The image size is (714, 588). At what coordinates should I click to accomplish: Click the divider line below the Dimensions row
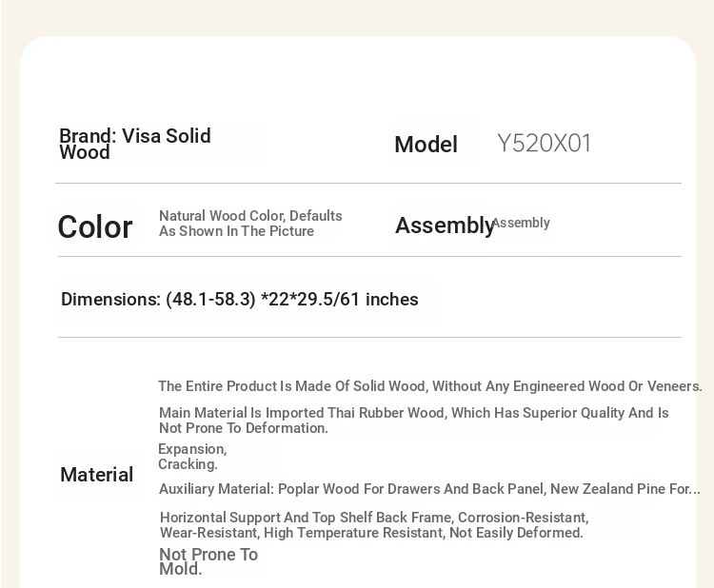[x=369, y=337]
